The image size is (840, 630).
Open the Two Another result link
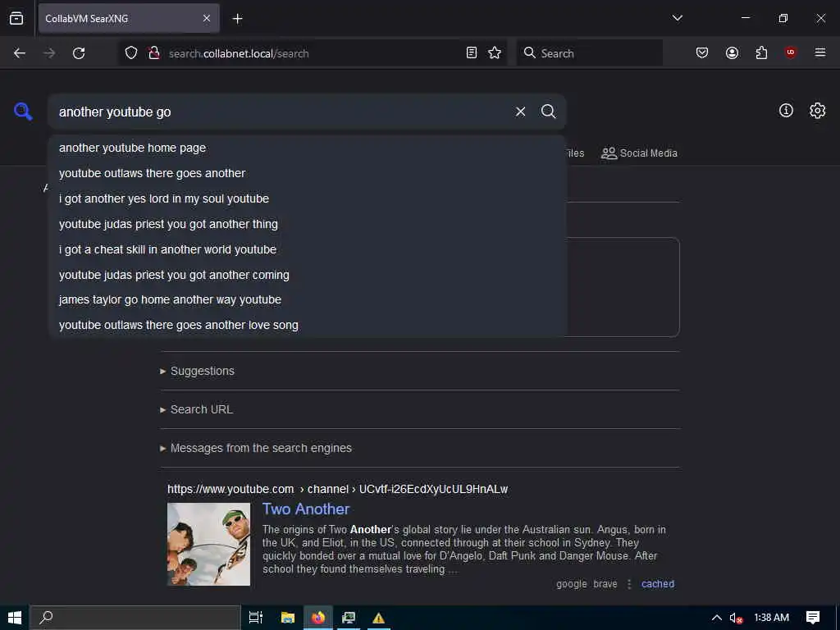click(x=306, y=509)
